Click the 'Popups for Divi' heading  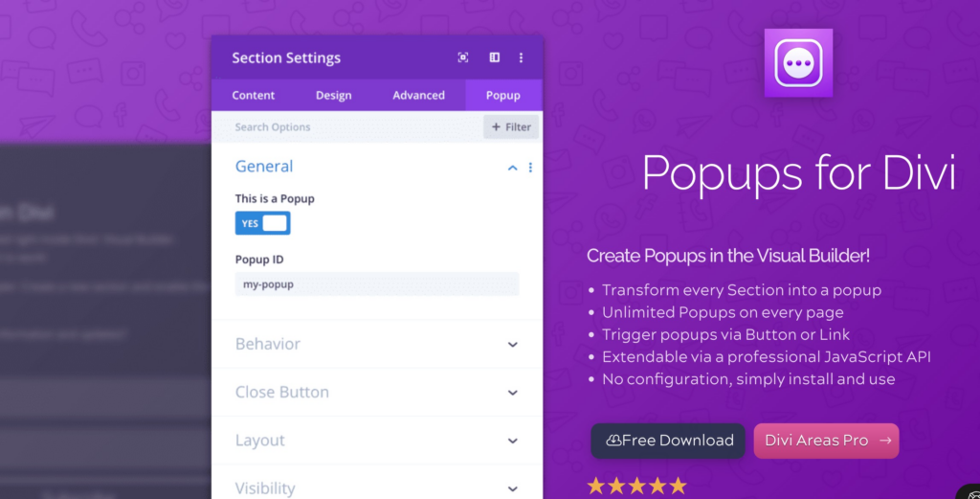799,173
